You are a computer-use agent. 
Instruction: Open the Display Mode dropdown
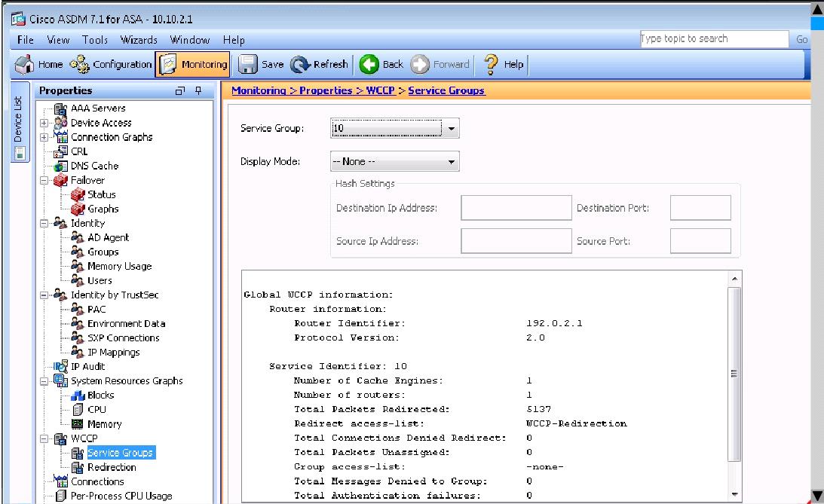point(451,162)
